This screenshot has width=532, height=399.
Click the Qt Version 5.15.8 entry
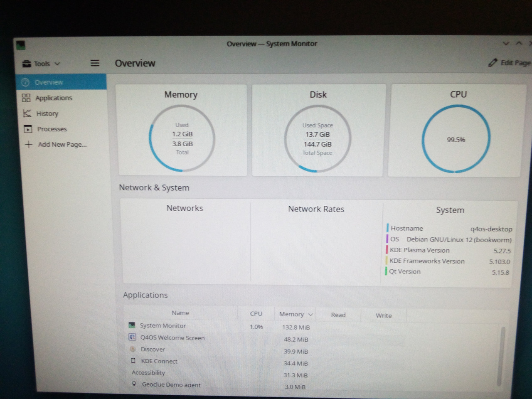pyautogui.click(x=447, y=272)
